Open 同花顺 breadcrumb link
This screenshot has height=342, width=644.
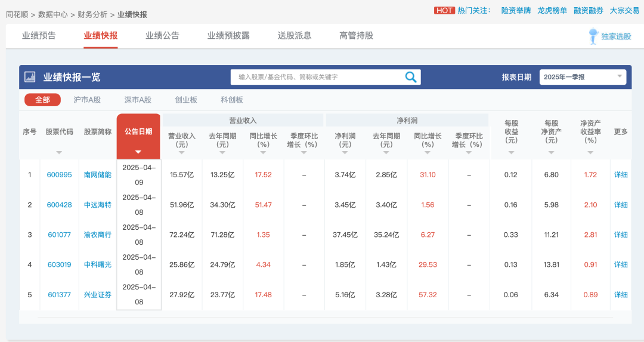click(17, 14)
